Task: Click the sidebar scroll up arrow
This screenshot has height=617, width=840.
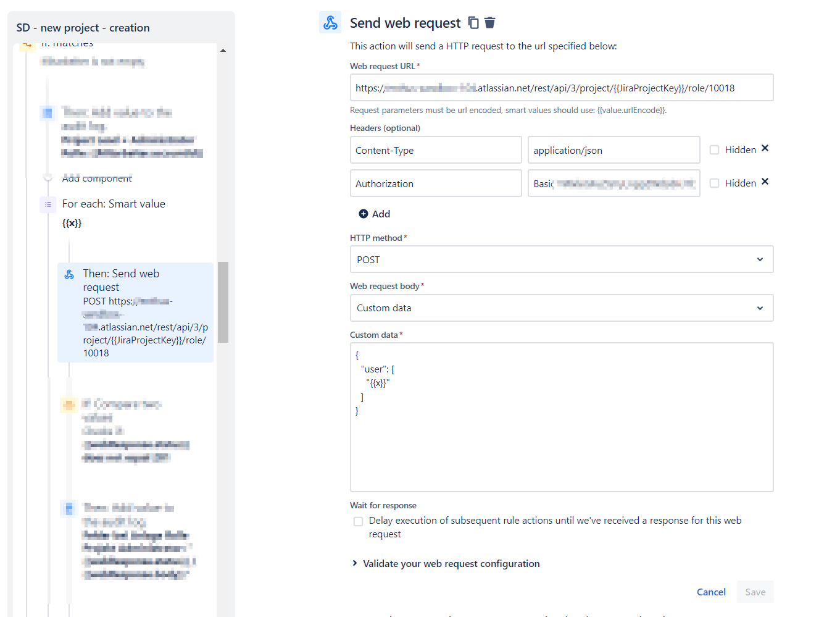Action: point(223,51)
